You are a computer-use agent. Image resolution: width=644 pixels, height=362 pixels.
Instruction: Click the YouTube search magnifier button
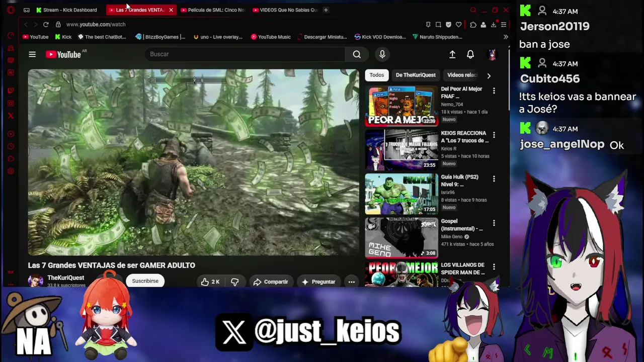357,54
